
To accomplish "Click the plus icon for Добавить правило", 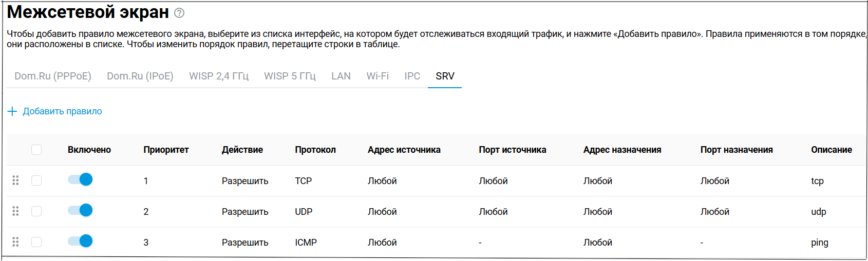I will pyautogui.click(x=12, y=111).
